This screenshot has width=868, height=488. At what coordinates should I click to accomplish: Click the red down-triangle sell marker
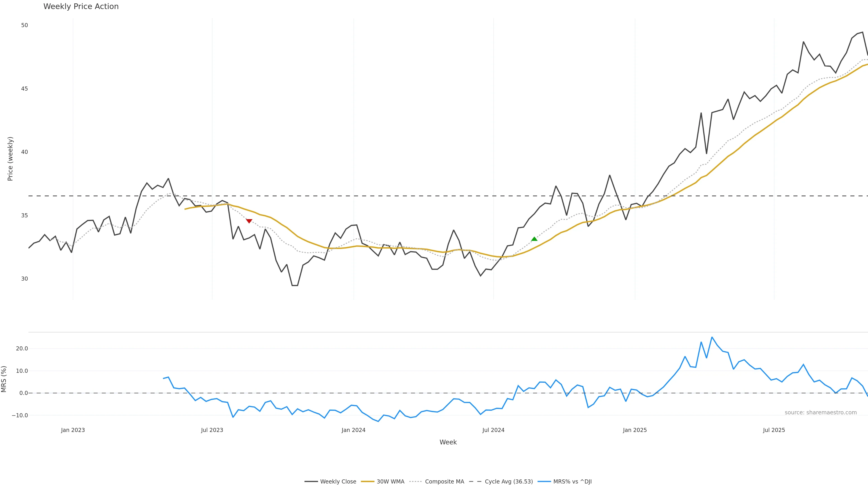(x=249, y=221)
